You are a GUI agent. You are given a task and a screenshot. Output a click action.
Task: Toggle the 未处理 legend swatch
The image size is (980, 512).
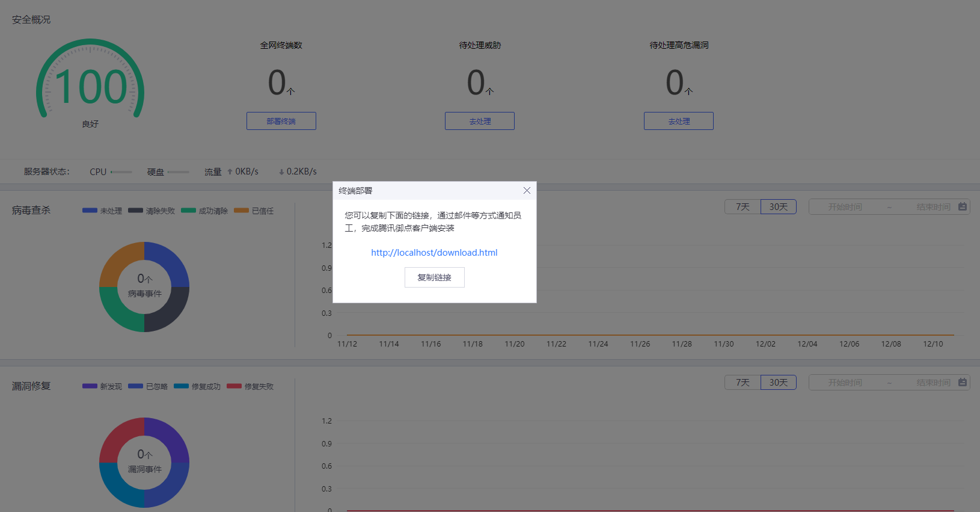click(x=90, y=211)
